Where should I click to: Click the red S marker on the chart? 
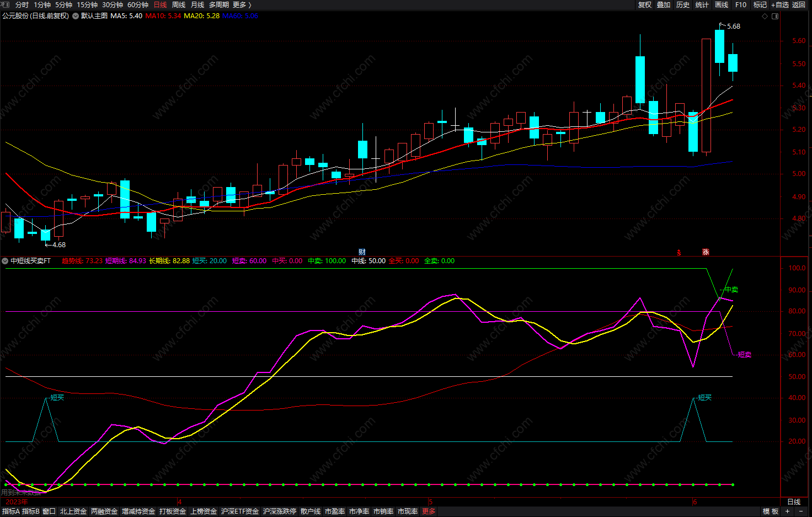679,253
